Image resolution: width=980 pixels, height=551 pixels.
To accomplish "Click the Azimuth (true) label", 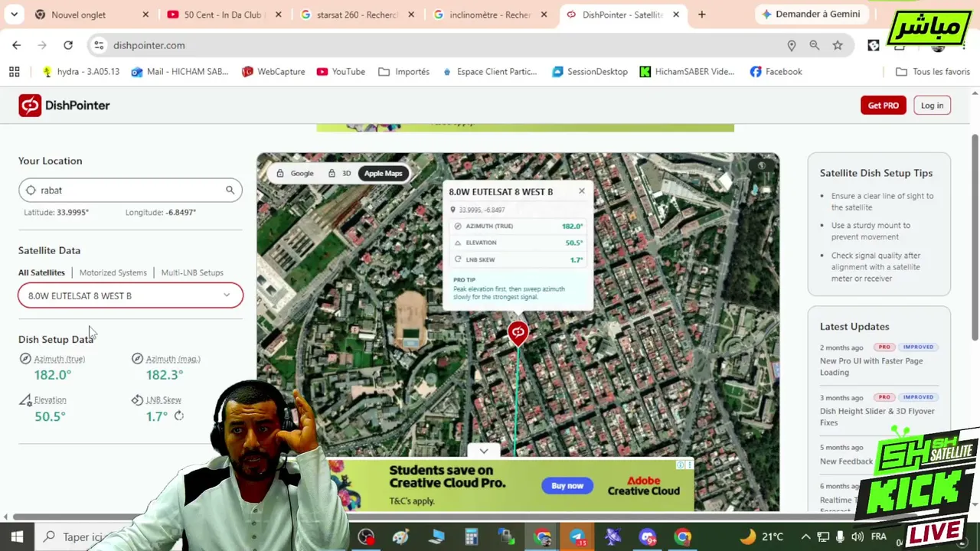I will click(59, 359).
